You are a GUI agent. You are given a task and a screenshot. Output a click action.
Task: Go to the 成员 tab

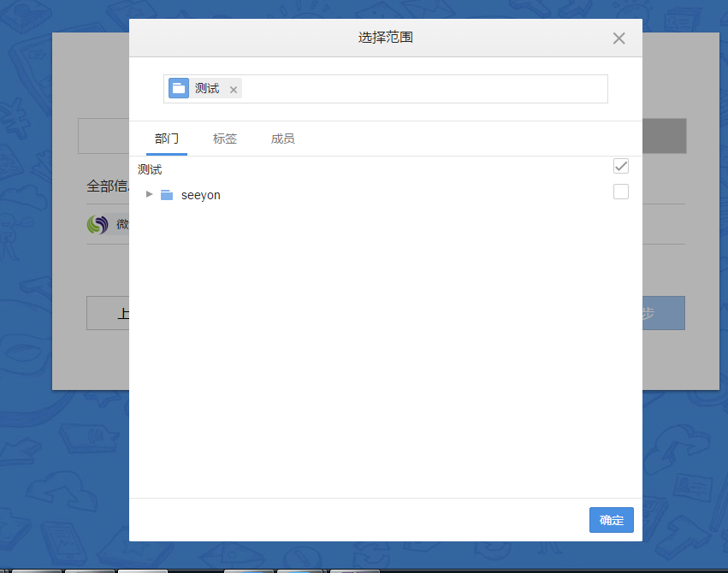coord(283,139)
